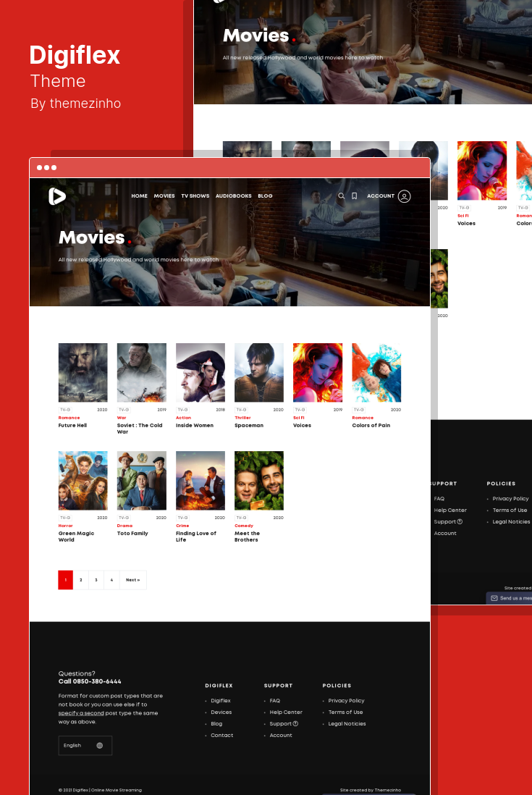532x795 pixels.
Task: Click envelope icon on Send us a message
Action: tap(494, 598)
